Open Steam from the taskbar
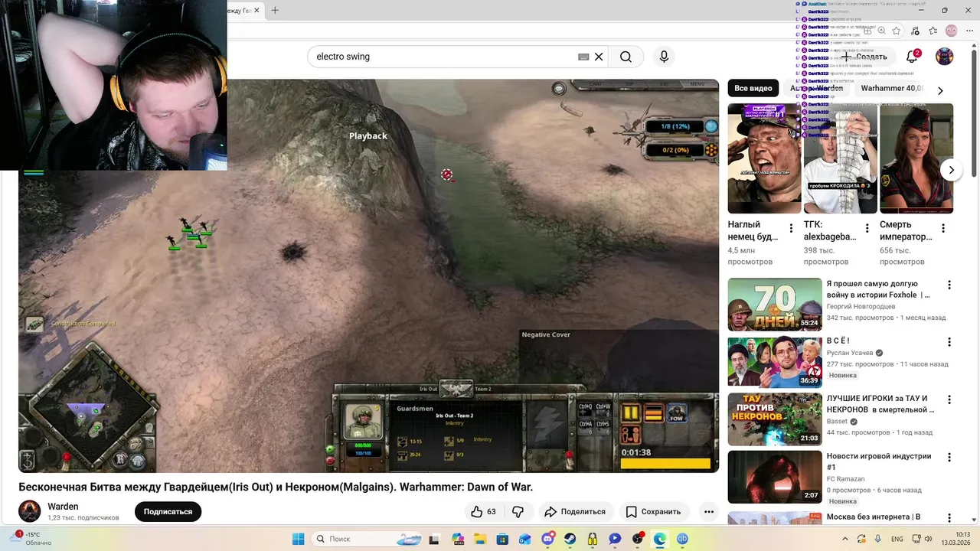 (x=570, y=539)
